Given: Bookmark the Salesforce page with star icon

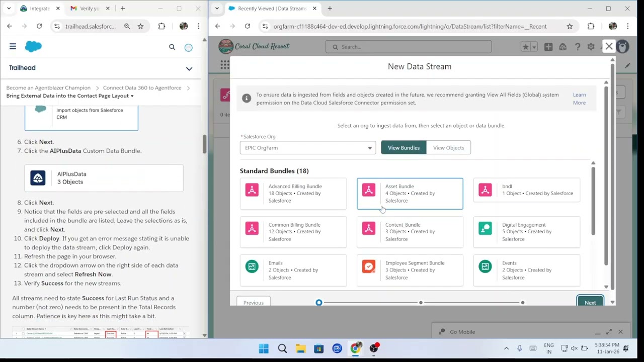Looking at the screenshot, I should pyautogui.click(x=570, y=26).
